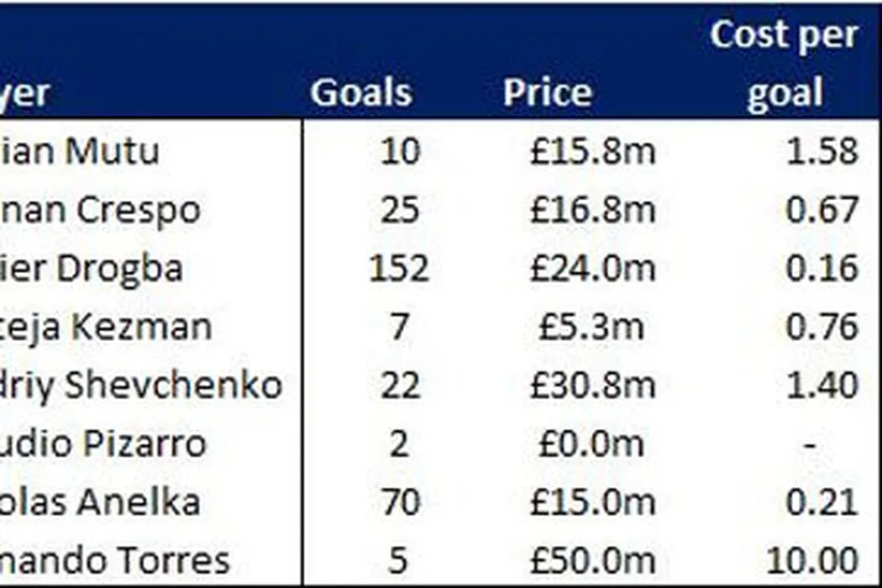Select the Torres player name cell

(x=115, y=560)
